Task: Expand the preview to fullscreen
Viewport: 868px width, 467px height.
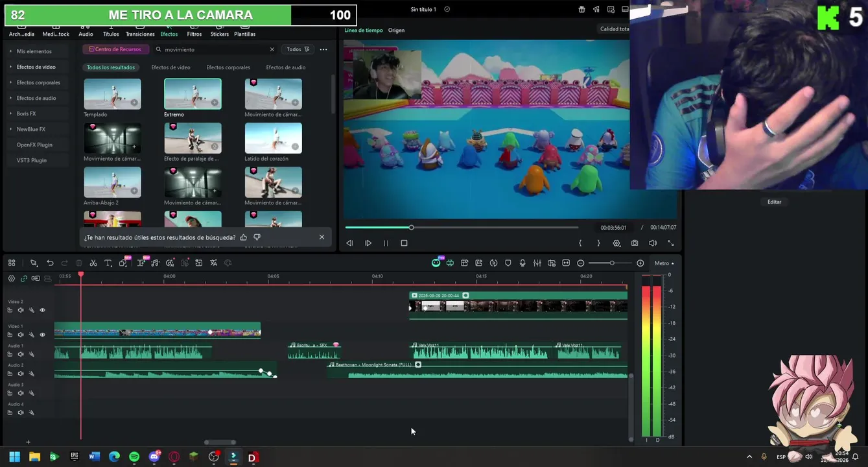Action: pos(671,243)
